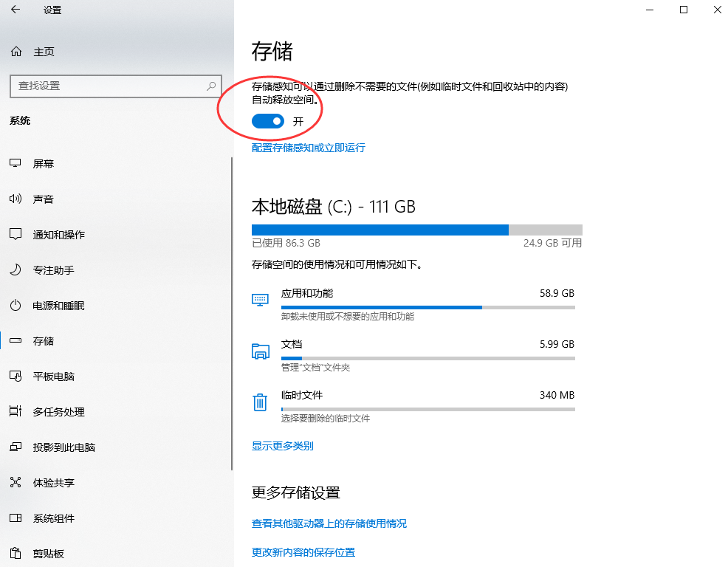Click 配置存储感知或立即运行 link

click(309, 148)
